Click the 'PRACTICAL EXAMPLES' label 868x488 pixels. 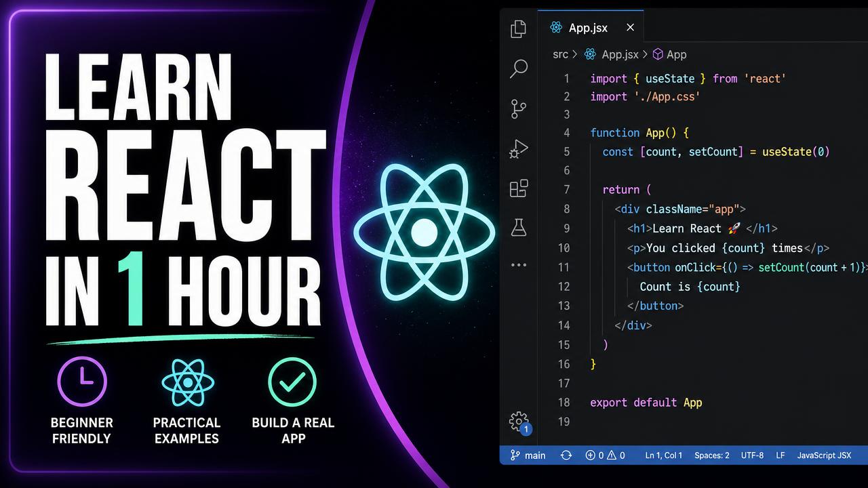pos(186,430)
